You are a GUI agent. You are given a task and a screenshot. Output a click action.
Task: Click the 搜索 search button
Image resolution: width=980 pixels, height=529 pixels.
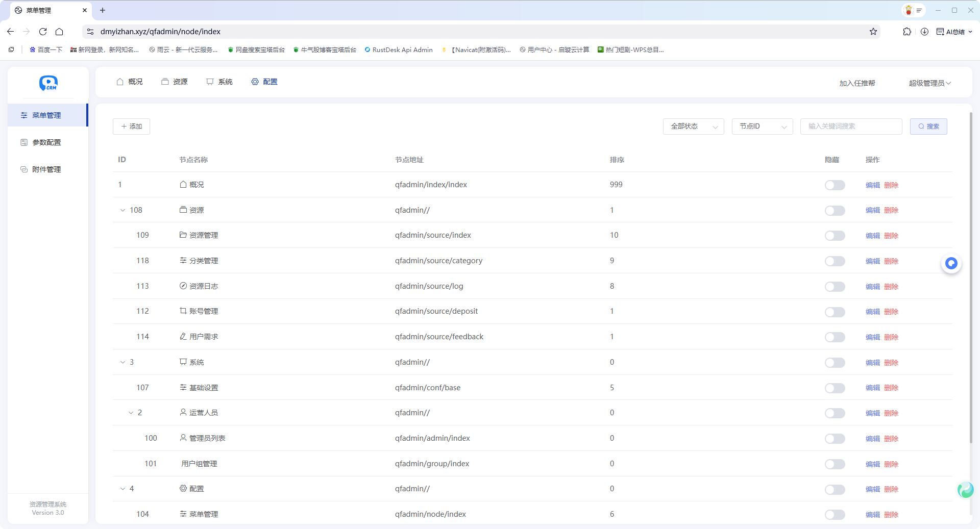coord(928,127)
